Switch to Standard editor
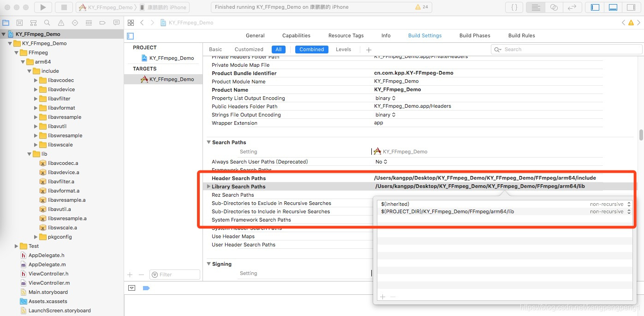Screen dimensions: 644x316 (x=536, y=7)
